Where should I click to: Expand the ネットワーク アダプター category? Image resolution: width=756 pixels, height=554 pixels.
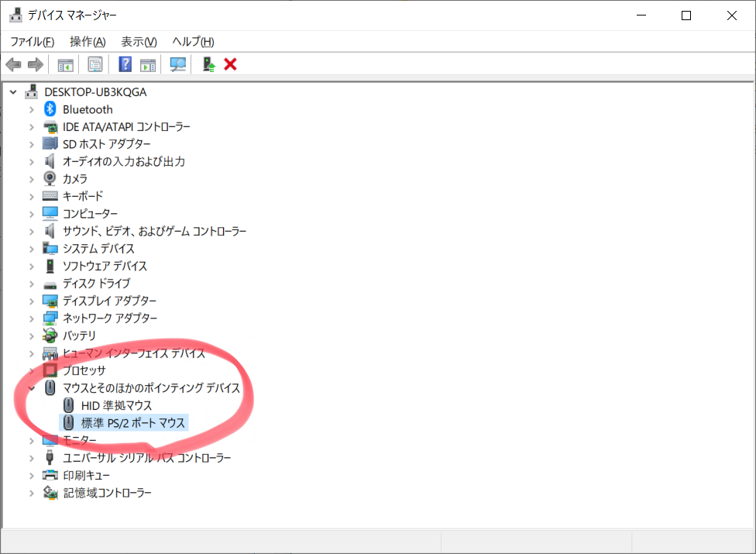(x=31, y=318)
